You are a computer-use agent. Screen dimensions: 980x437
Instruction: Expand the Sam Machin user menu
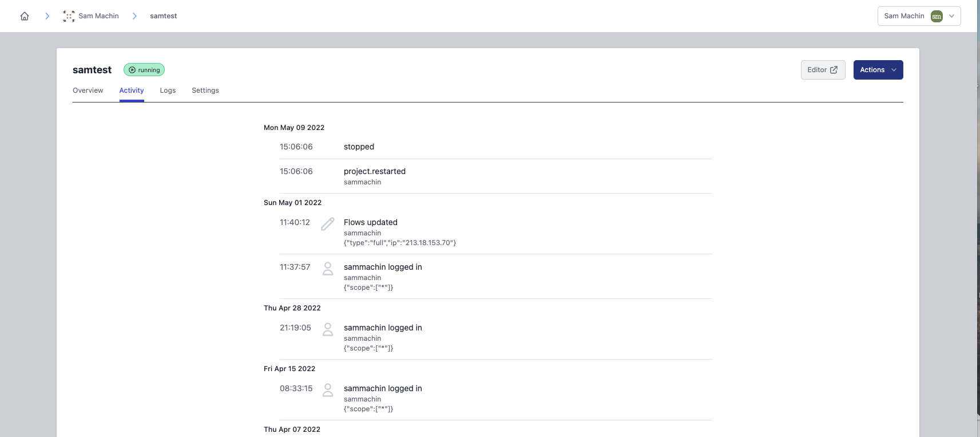click(951, 16)
